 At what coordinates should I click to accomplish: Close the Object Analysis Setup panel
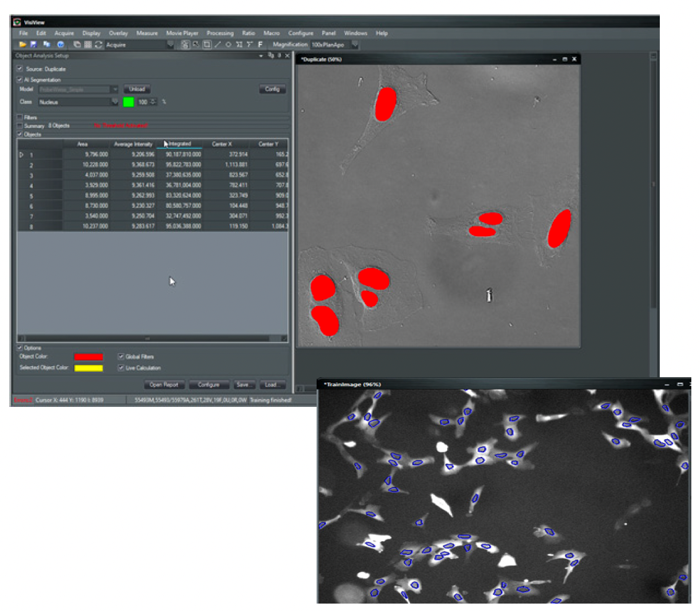coord(288,56)
